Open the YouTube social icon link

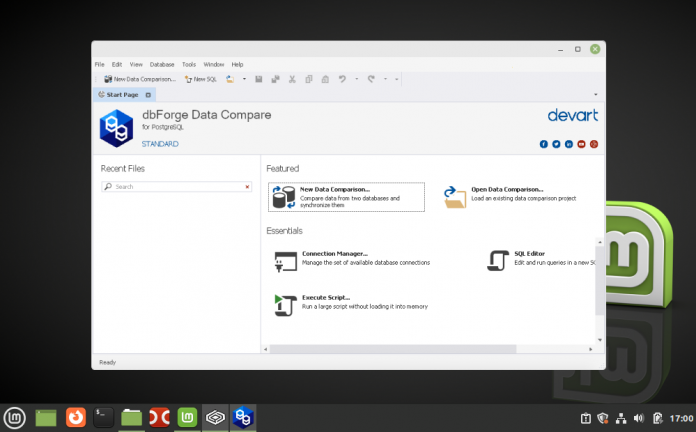(581, 144)
